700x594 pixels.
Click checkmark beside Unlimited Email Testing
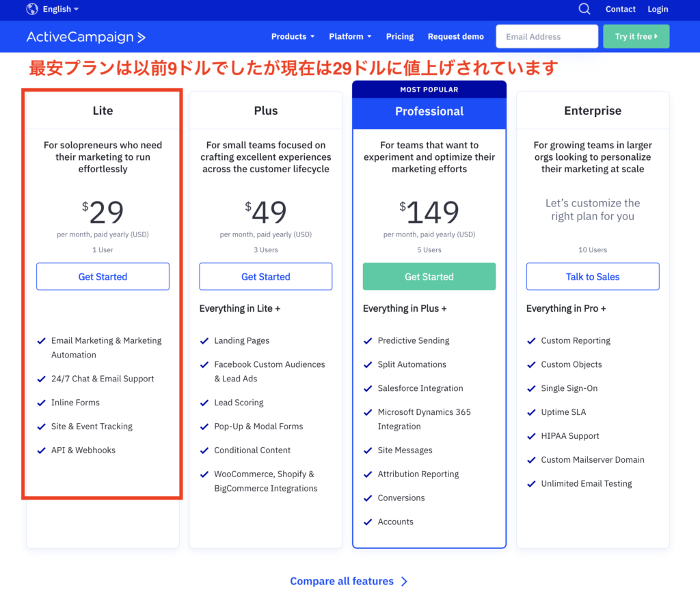tap(531, 484)
